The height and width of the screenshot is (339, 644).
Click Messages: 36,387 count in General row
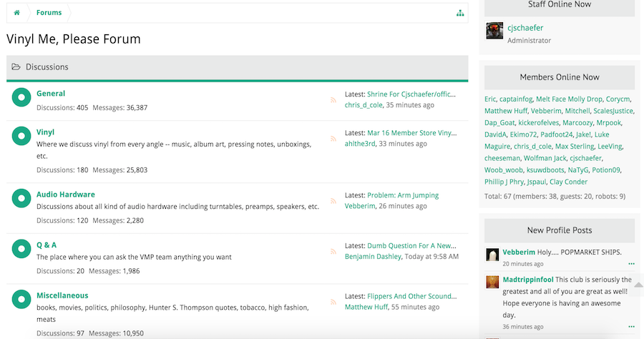(x=120, y=108)
